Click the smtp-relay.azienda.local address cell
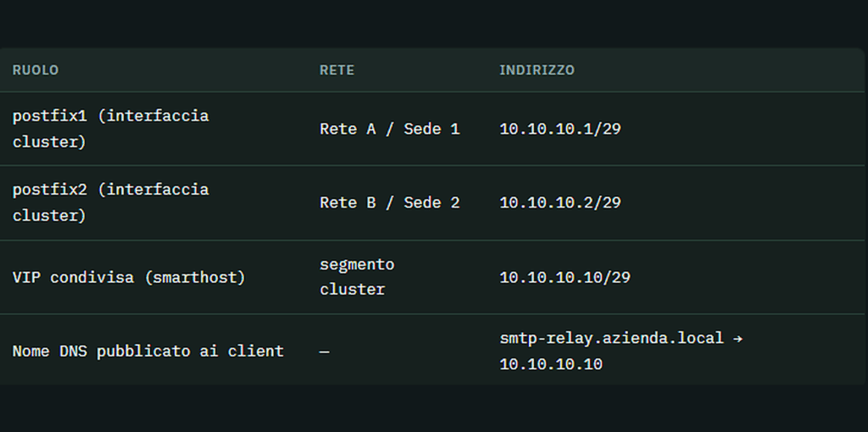 pos(621,351)
